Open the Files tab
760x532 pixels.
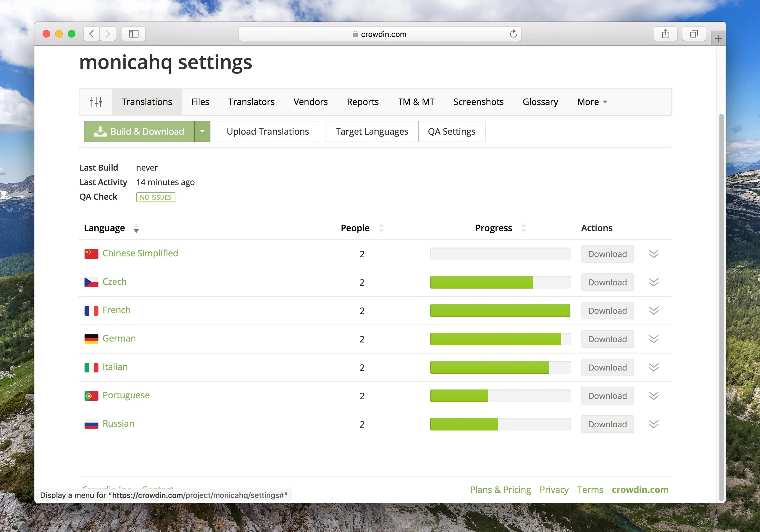(x=200, y=102)
